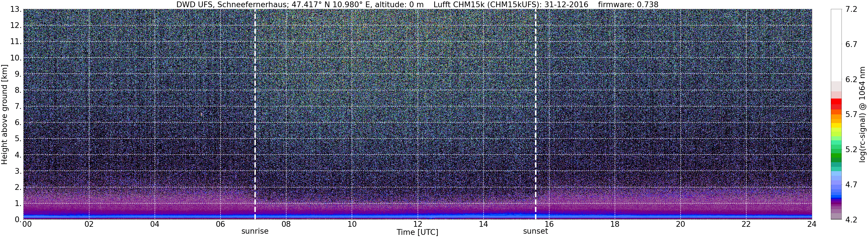Click the colorbar tick label '5.7'
The height and width of the screenshot is (238, 868).
tap(851, 115)
